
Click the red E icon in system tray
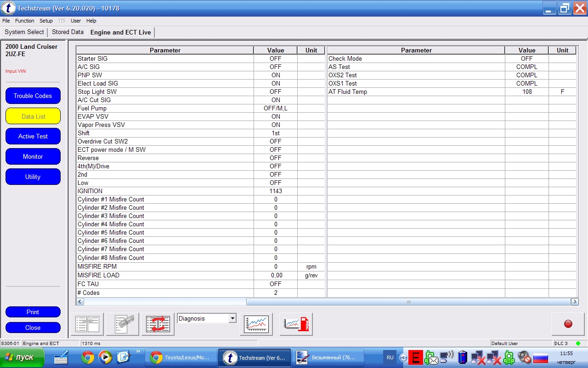(x=417, y=357)
